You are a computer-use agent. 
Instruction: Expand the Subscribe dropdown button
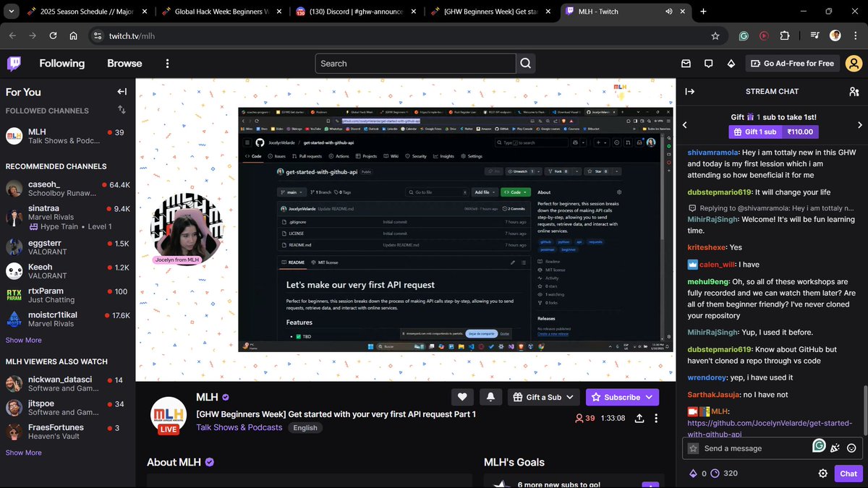click(650, 397)
